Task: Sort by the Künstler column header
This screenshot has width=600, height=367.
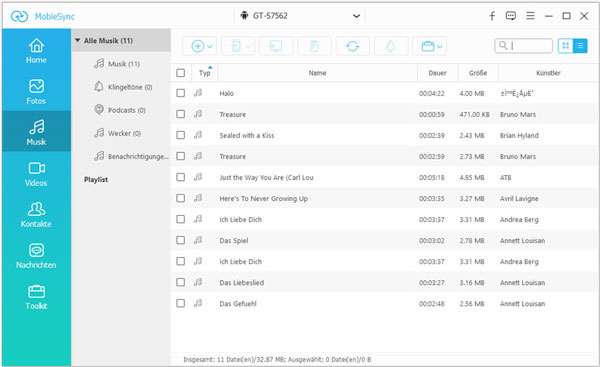Action: 548,73
